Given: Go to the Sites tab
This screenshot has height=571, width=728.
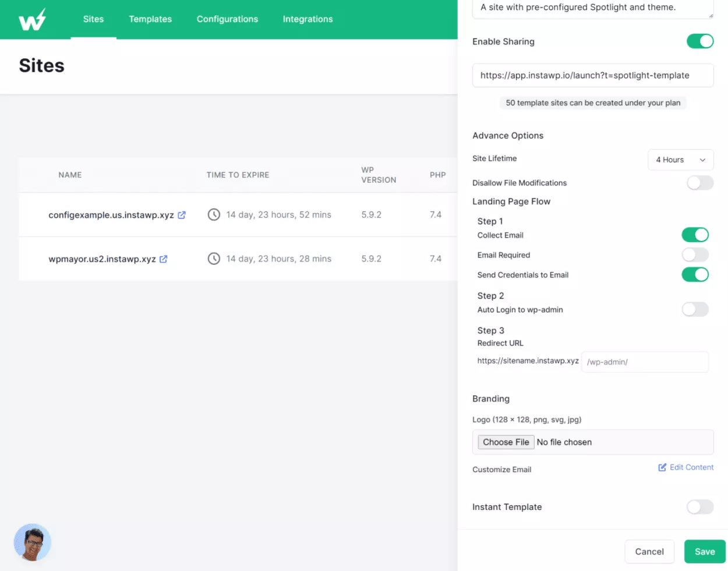Looking at the screenshot, I should (x=93, y=19).
